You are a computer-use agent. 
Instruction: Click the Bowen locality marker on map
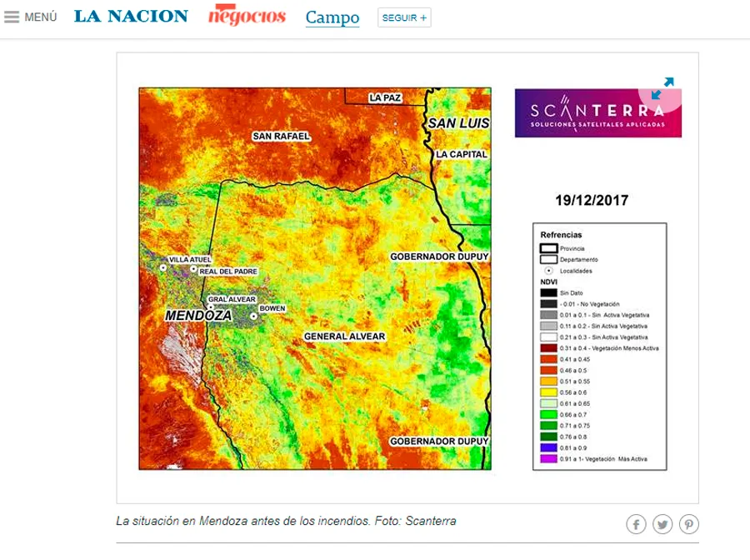click(253, 317)
